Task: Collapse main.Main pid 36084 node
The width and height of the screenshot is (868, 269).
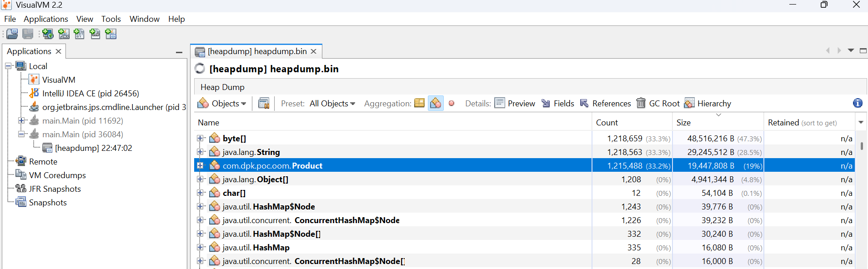Action: (21, 134)
